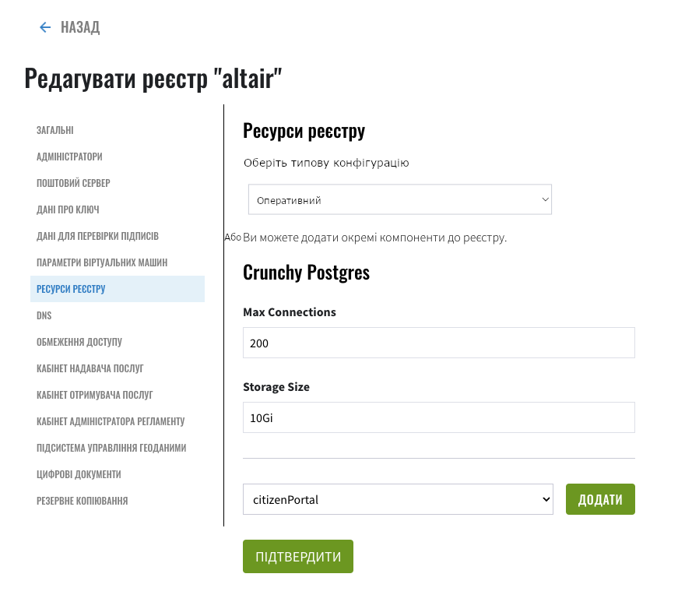Open the ЗАГАЛЬНІ section
Viewport: 678px width, 616px height.
tap(55, 130)
